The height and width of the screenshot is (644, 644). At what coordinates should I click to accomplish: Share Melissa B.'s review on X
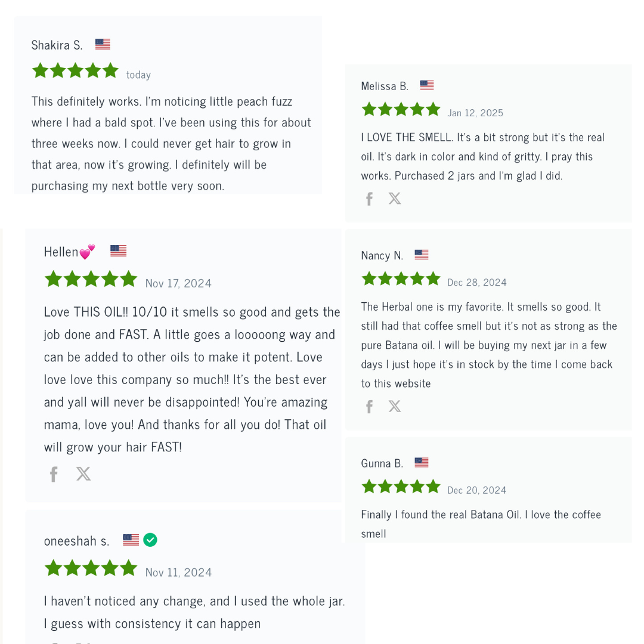click(x=395, y=199)
